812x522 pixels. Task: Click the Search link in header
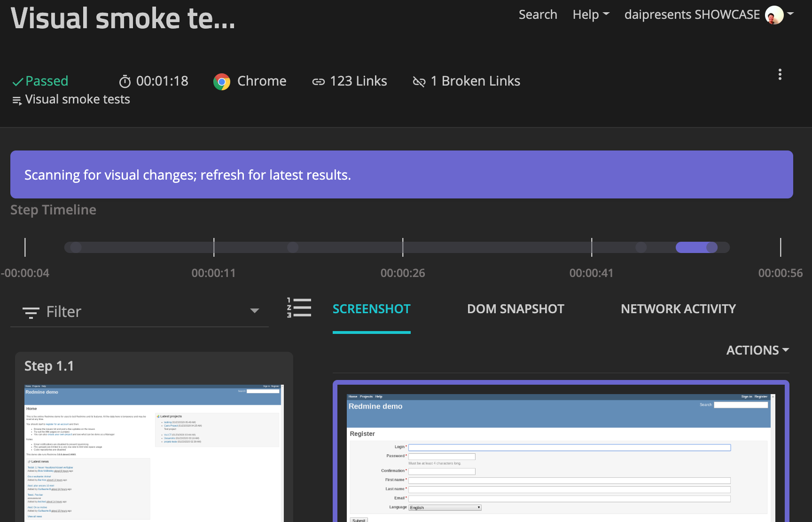(x=538, y=15)
